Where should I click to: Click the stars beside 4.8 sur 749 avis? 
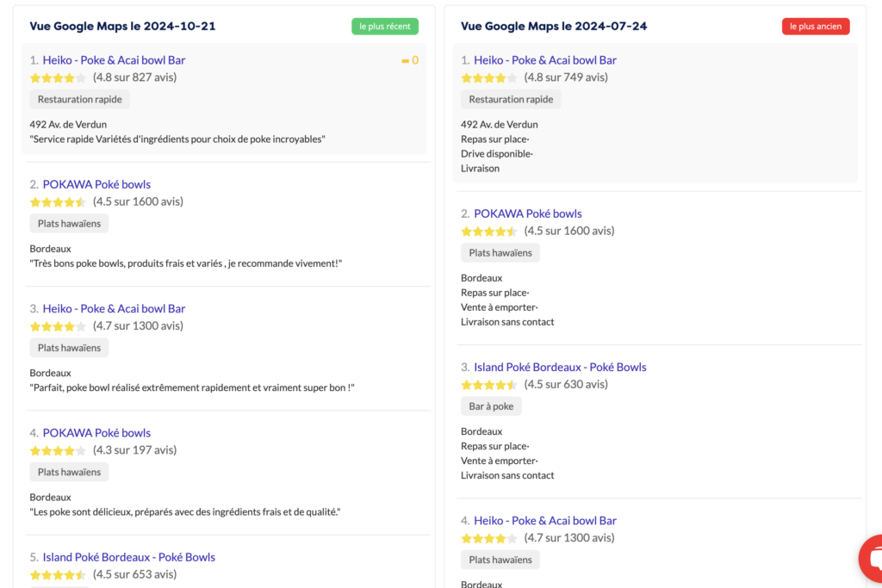coord(489,77)
